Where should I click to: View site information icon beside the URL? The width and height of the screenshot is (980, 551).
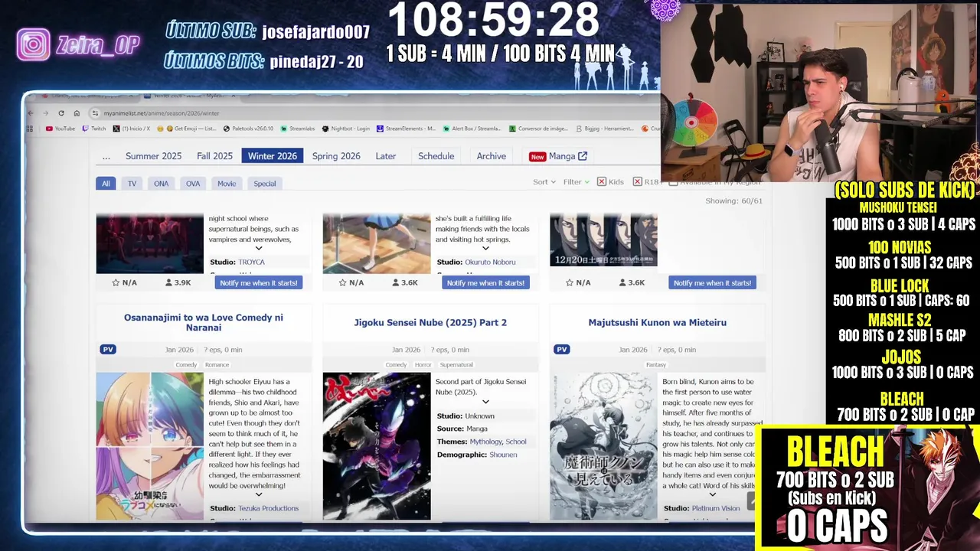tap(95, 113)
